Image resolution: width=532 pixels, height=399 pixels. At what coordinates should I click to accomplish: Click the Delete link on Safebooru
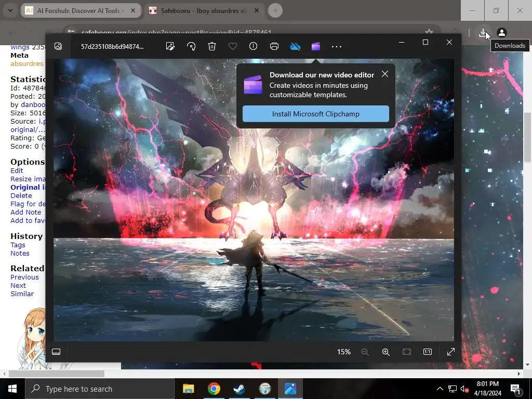21,196
